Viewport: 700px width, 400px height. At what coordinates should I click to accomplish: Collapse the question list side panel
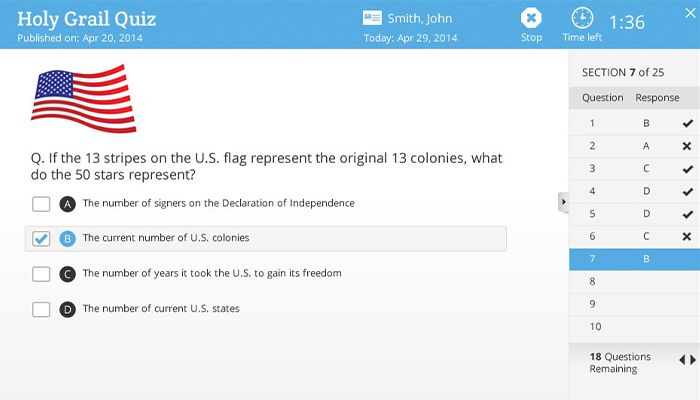pos(563,202)
